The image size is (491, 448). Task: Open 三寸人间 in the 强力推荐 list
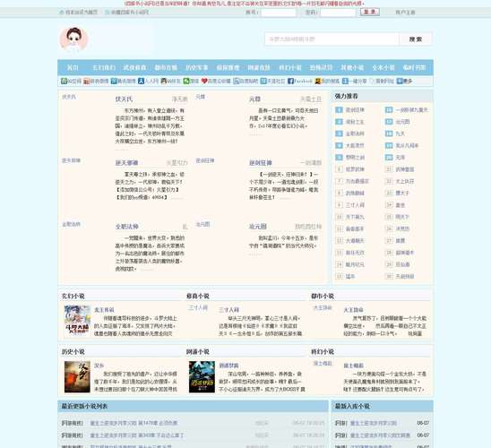355,205
